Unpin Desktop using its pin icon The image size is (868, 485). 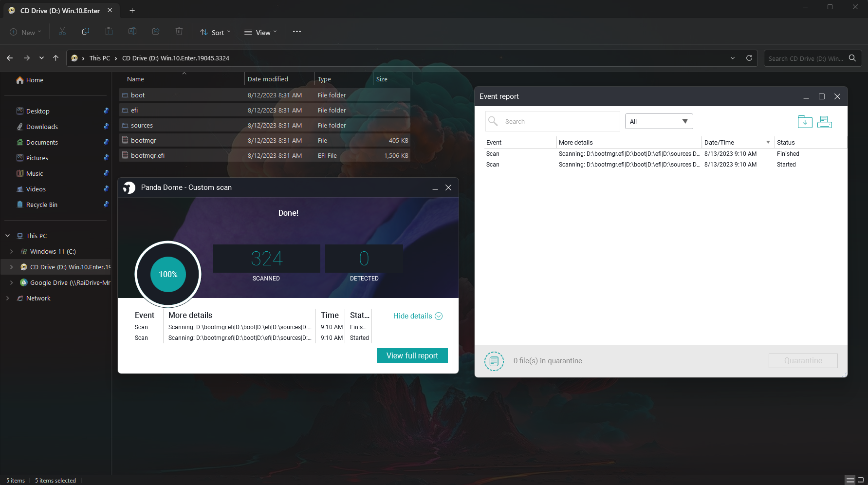[106, 111]
